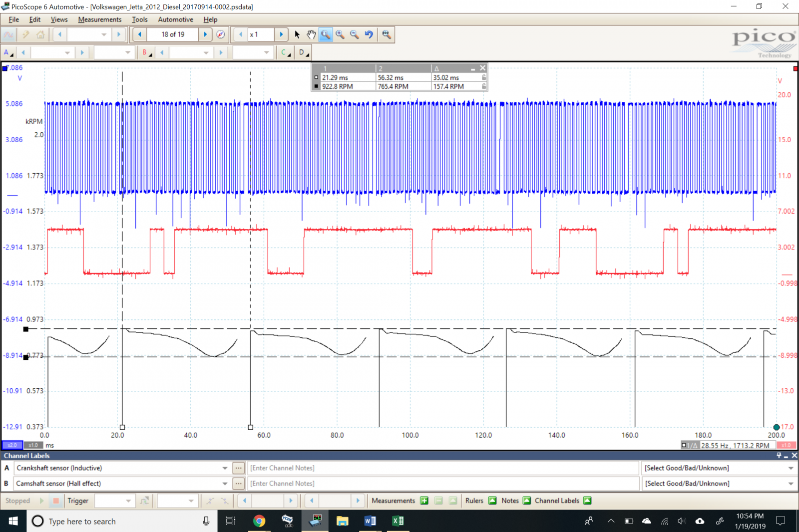The height and width of the screenshot is (532, 799).
Task: Click the frequency legend 28.55 Hz readout
Action: click(735, 445)
